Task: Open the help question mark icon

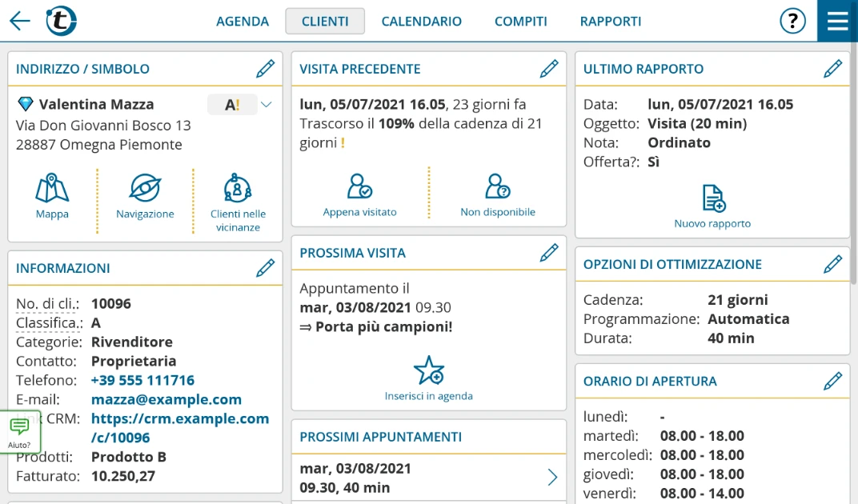Action: (x=792, y=21)
